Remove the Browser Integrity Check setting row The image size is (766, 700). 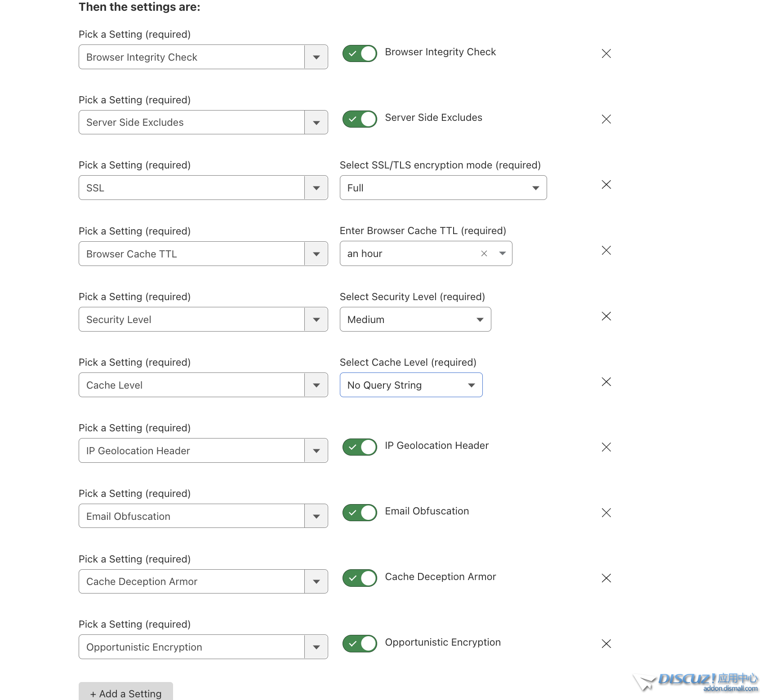click(x=606, y=53)
